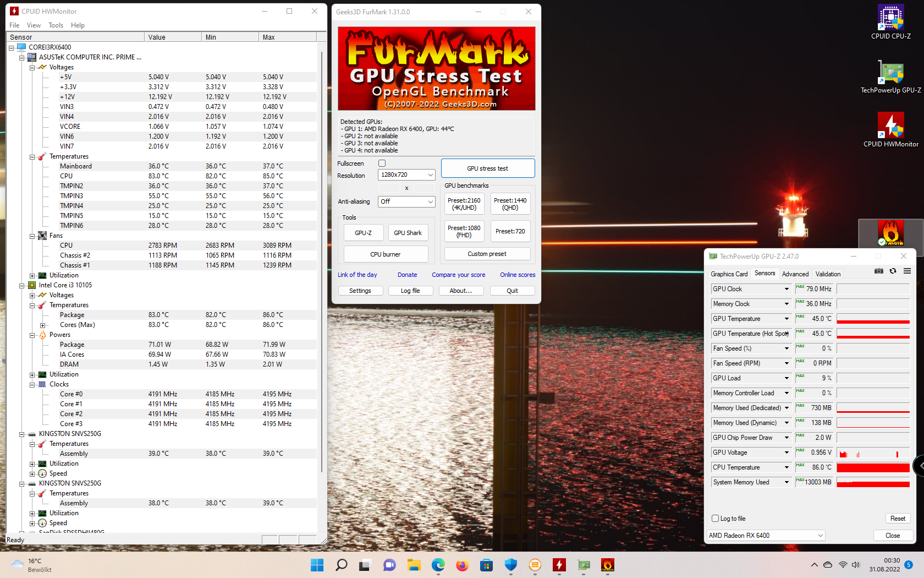Open the weather widget showing 16°C

[31, 565]
